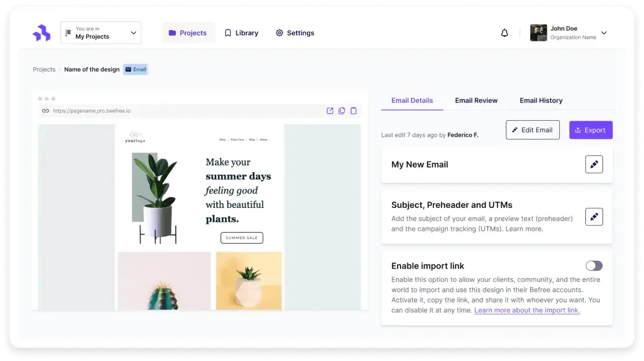The height and width of the screenshot is (361, 644).
Task: Open the John Doe account menu
Action: [570, 33]
